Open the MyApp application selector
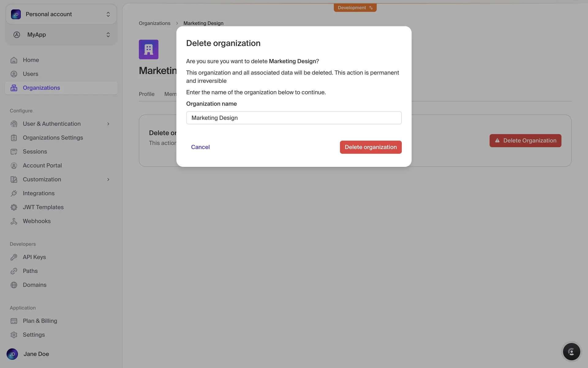588x368 pixels. pos(61,35)
